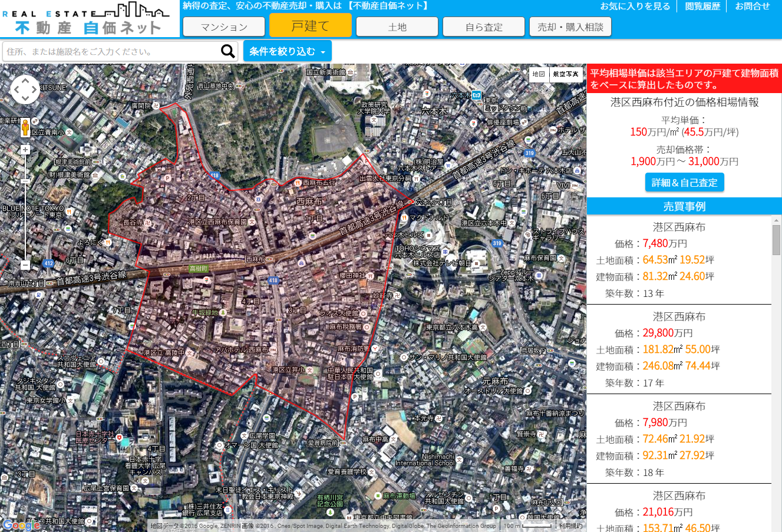Open the 売却・購入相談 tab

click(x=570, y=27)
